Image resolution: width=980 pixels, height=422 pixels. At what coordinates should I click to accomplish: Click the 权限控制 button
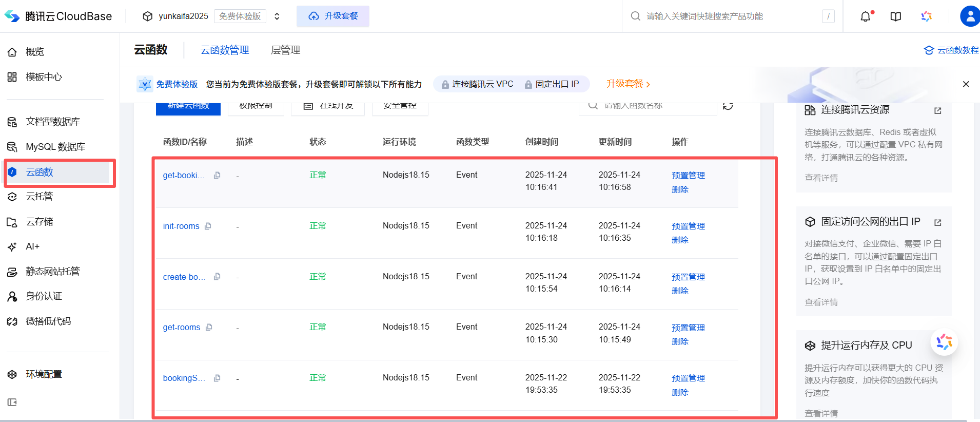coord(256,108)
